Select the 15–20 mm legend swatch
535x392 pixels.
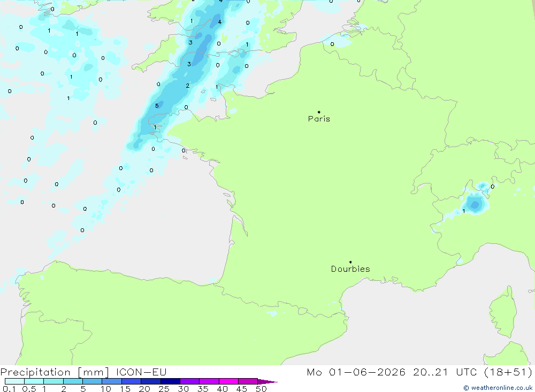pyautogui.click(x=132, y=381)
